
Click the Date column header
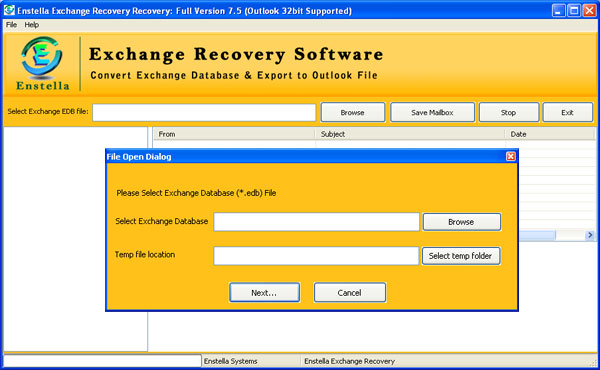tap(550, 134)
